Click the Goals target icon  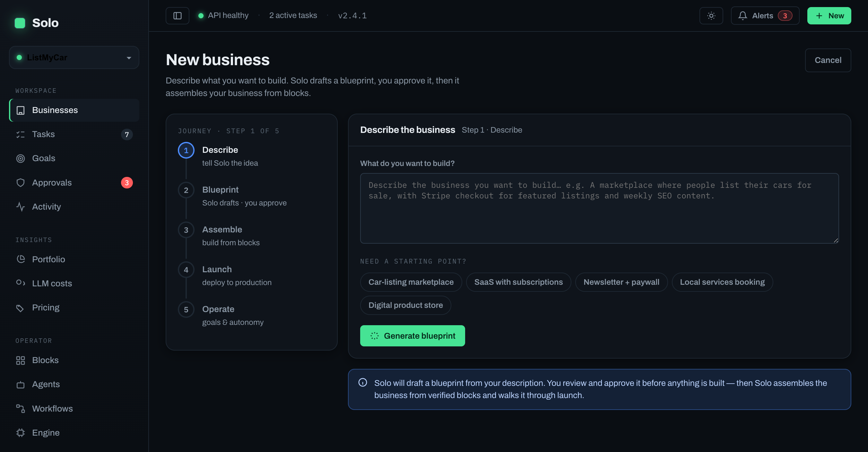click(21, 158)
